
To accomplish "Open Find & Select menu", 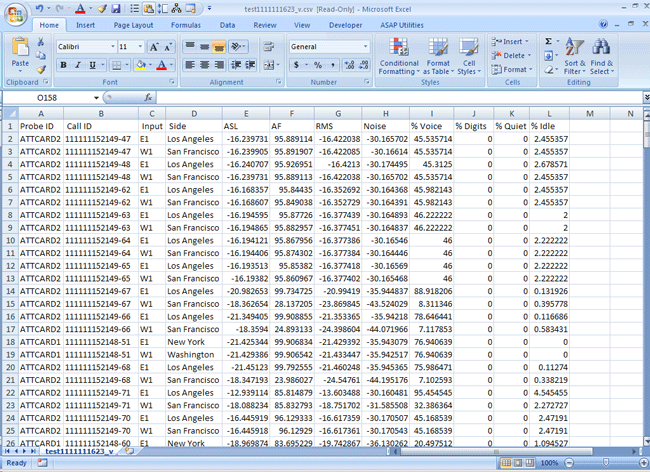I will click(601, 56).
